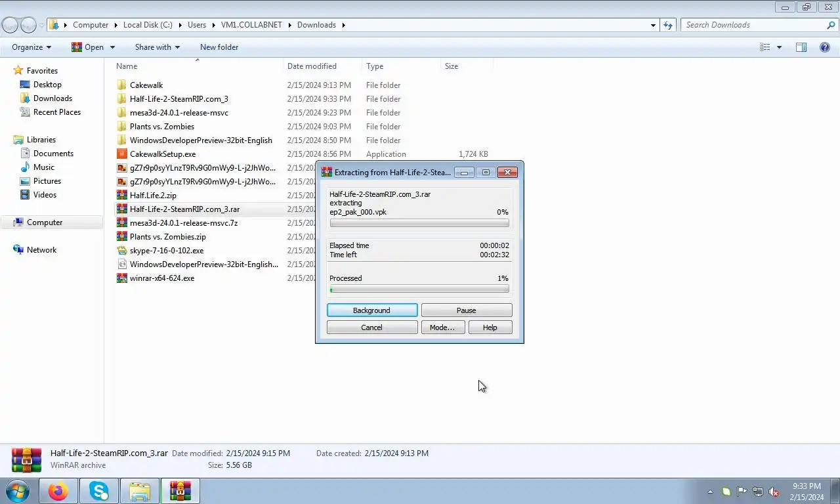
Task: Open the recent pages dropdown beside navigation arrows
Action: click(x=42, y=25)
